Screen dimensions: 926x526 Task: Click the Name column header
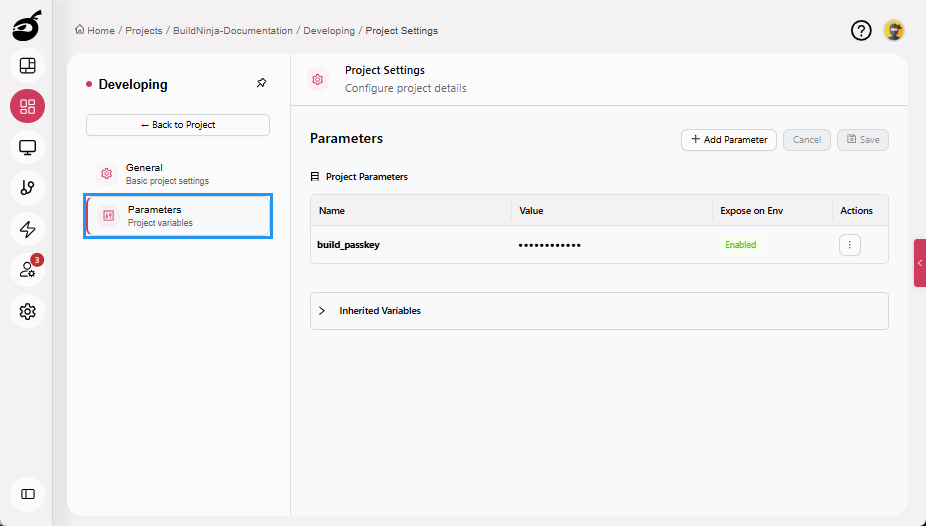(x=332, y=211)
